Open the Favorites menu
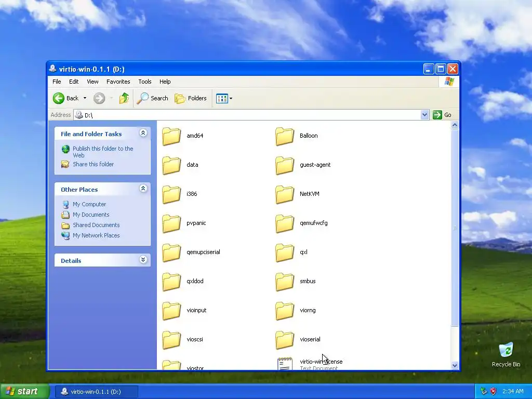The width and height of the screenshot is (532, 399). (x=118, y=82)
